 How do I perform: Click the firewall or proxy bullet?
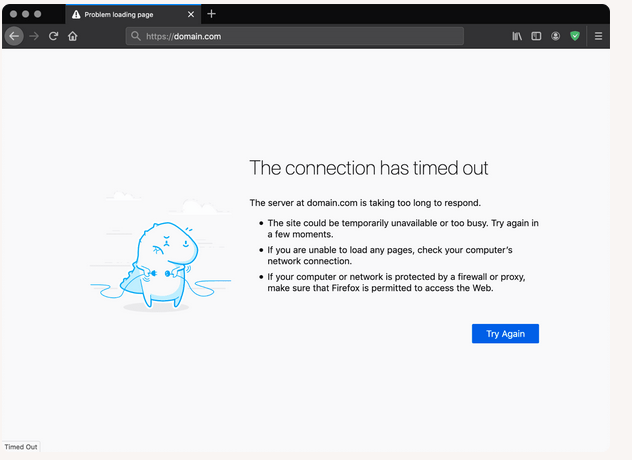tap(396, 282)
